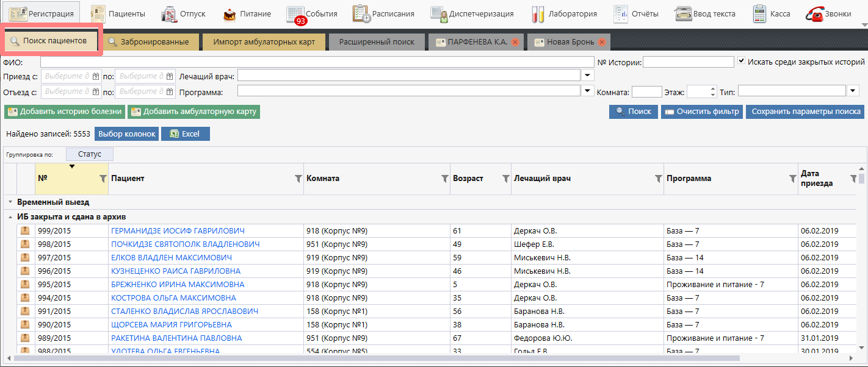Expand the Временный выезд group
This screenshot has width=868, height=367.
10,202
